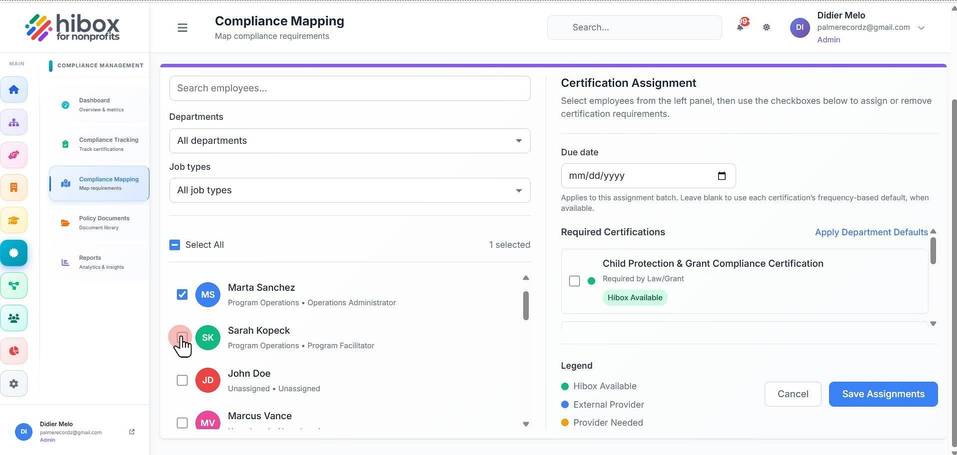Open Compliance Tracking menu item
The width and height of the screenshot is (957, 455).
98,144
